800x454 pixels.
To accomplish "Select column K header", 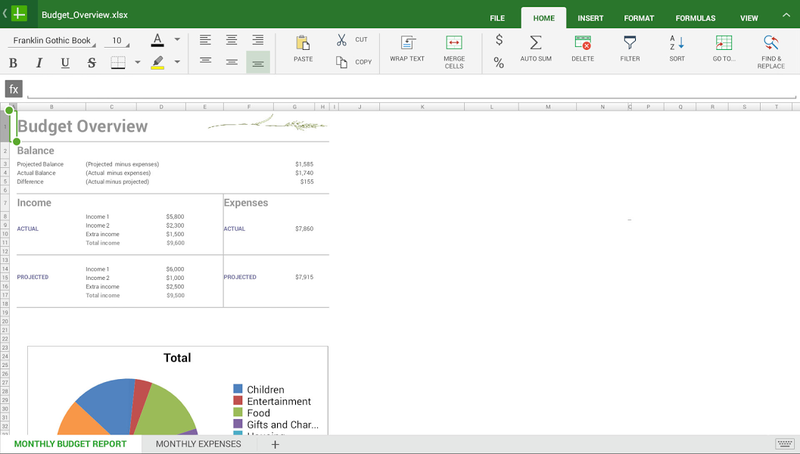I will point(422,107).
